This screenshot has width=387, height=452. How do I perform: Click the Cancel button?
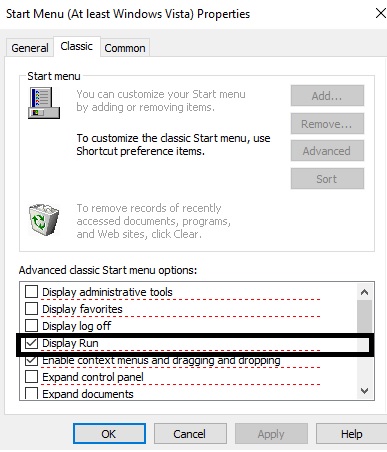point(190,434)
